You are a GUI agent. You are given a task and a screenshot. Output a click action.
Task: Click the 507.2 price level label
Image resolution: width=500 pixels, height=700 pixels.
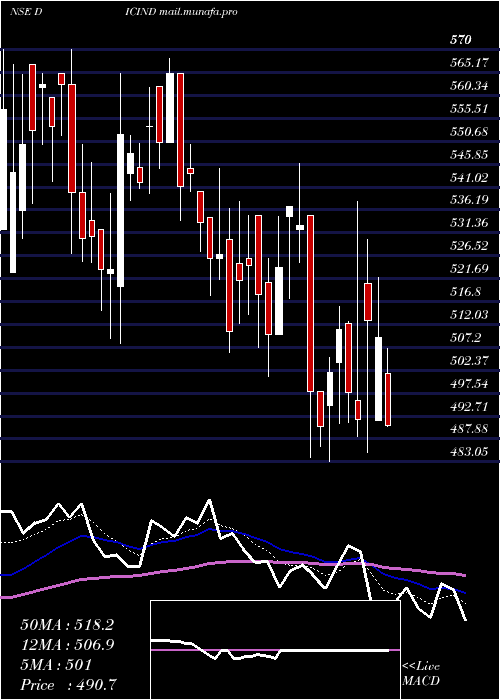point(465,338)
